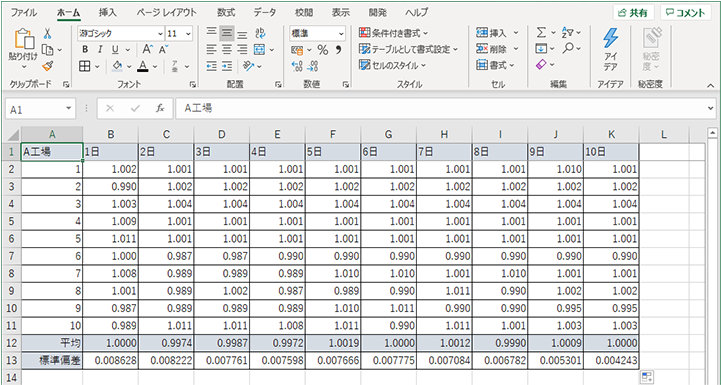Toggle middle vertical alignment

coord(226,33)
